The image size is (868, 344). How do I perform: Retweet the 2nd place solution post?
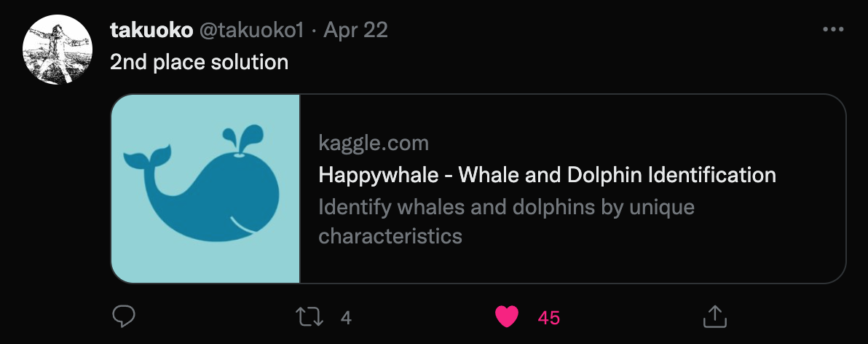pos(309,318)
